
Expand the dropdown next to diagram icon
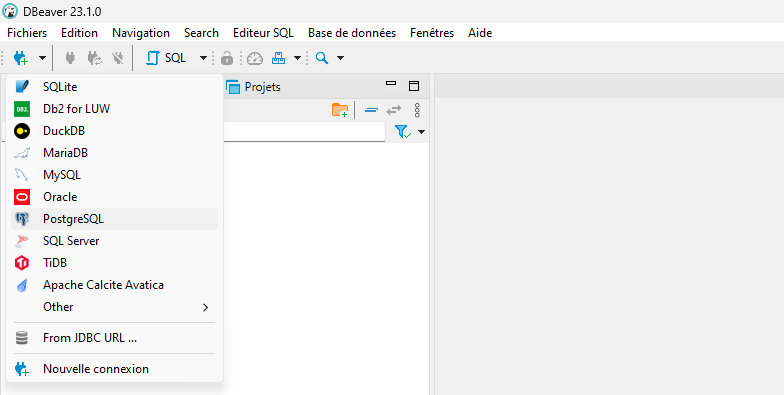297,58
